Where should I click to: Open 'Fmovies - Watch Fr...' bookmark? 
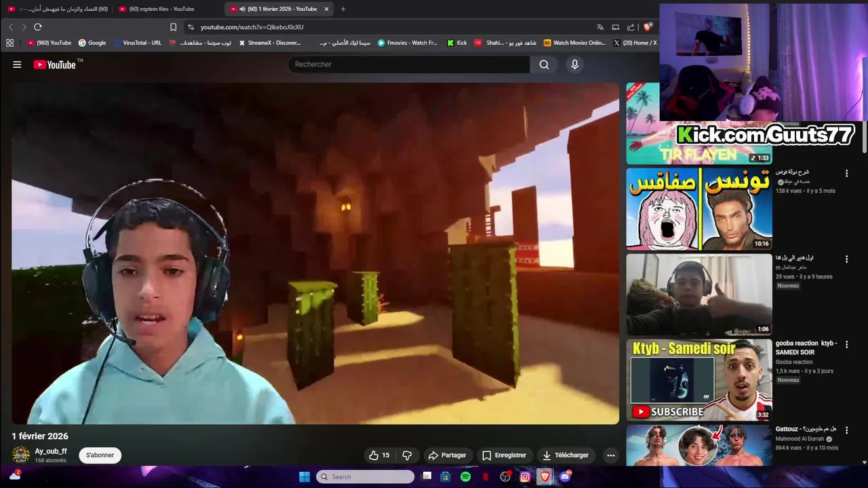[408, 43]
